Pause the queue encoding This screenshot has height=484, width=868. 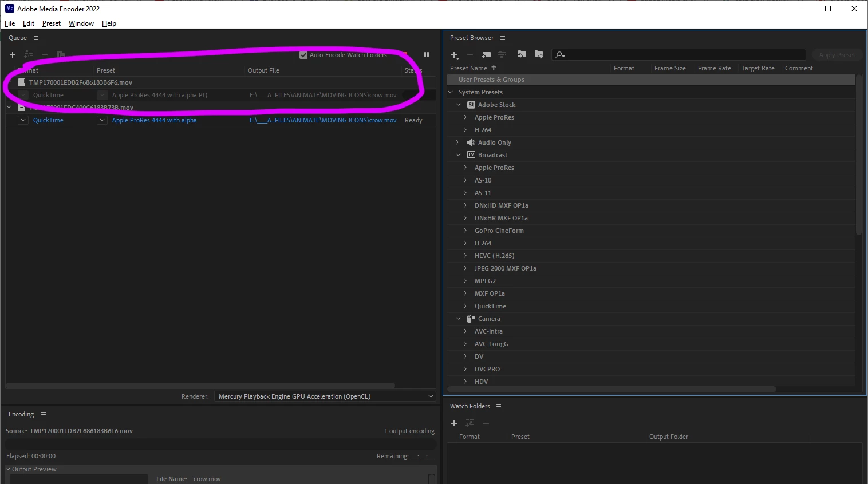tap(427, 55)
